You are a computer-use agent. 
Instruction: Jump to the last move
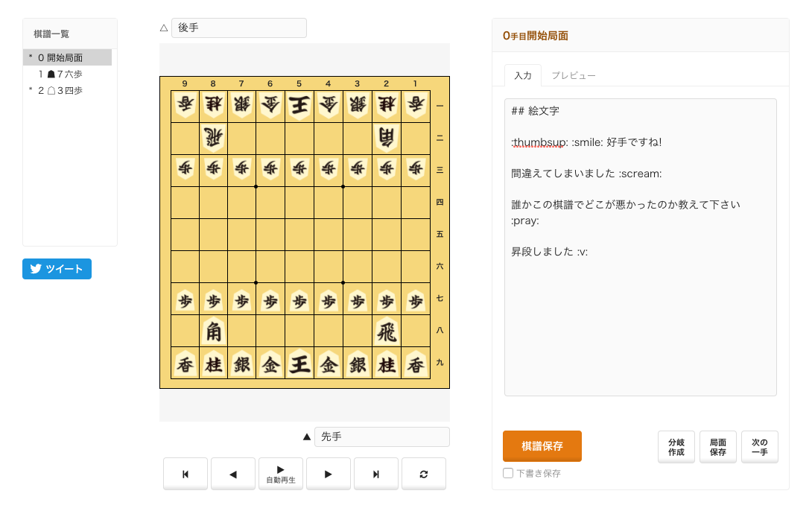coord(376,474)
